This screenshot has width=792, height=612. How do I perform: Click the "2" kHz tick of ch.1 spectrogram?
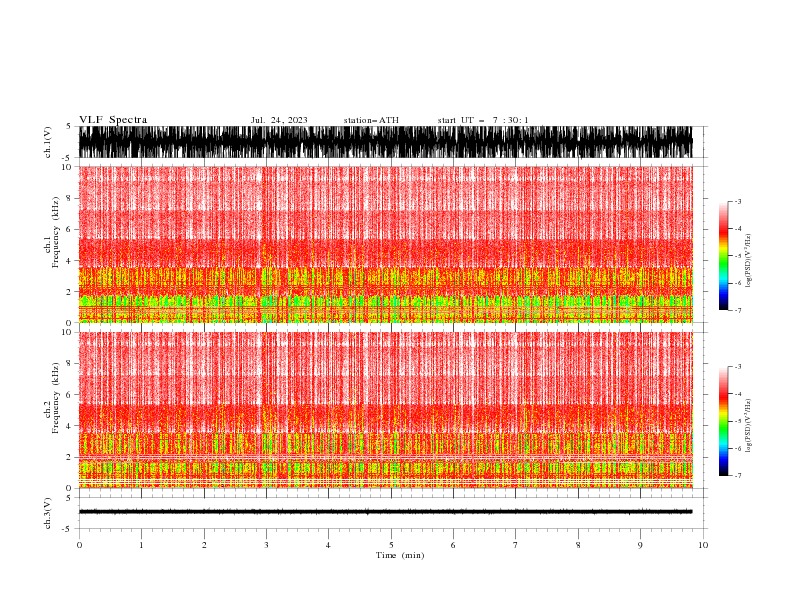tap(70, 292)
